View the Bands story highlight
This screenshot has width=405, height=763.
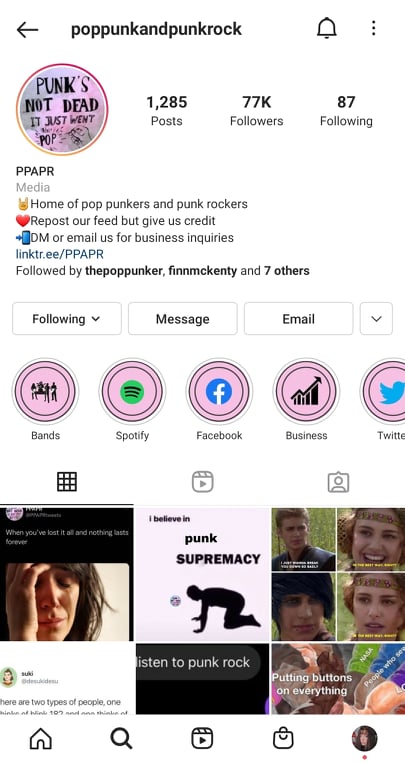tap(45, 392)
